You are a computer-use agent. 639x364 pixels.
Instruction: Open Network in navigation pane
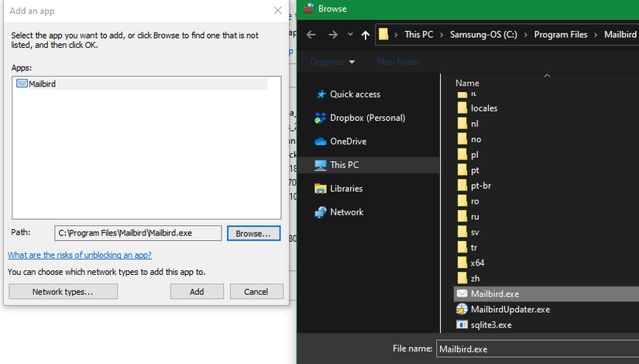(x=347, y=212)
